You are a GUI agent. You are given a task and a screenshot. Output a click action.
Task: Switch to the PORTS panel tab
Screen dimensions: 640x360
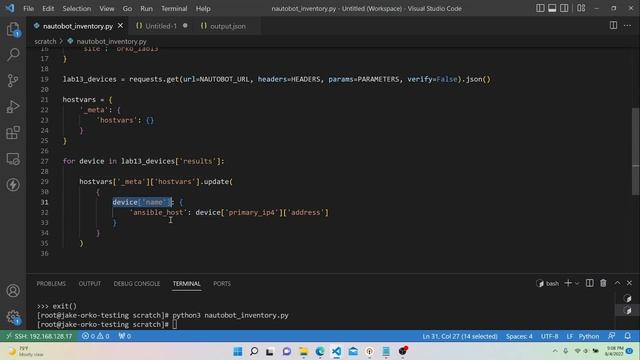click(x=222, y=283)
